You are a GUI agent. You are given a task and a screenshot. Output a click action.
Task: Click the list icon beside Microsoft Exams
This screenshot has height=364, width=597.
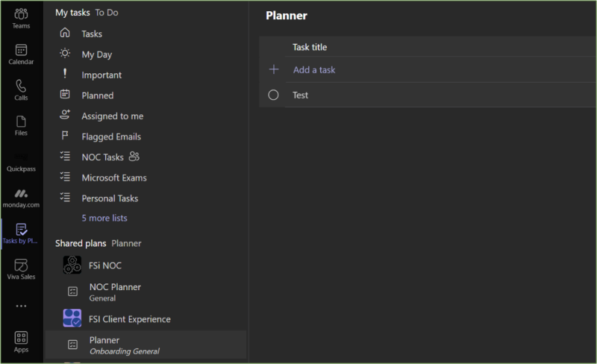click(65, 177)
